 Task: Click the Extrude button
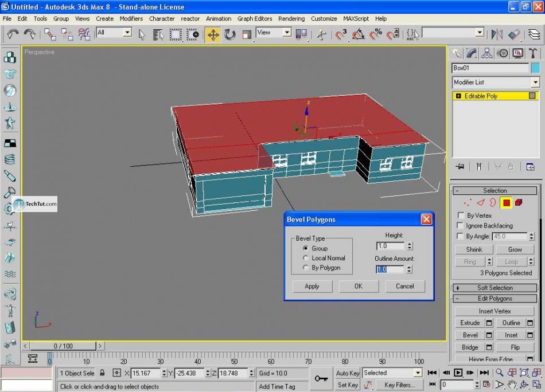[x=470, y=323]
